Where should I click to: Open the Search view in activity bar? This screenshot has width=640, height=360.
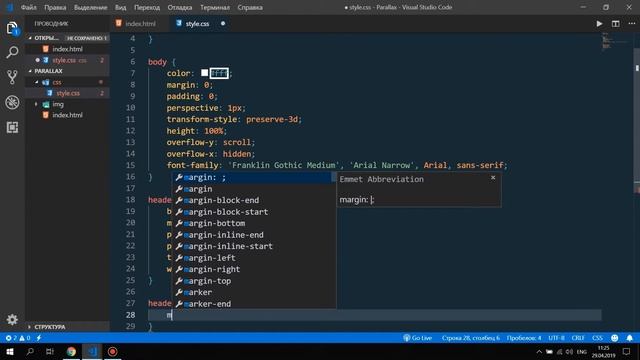click(x=12, y=52)
